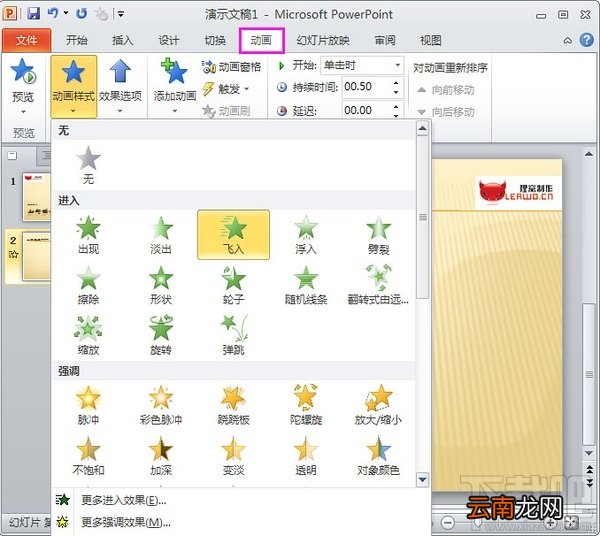Select the 不饱和 desaturate effect
Screen dimensions: 600x536
[88, 456]
